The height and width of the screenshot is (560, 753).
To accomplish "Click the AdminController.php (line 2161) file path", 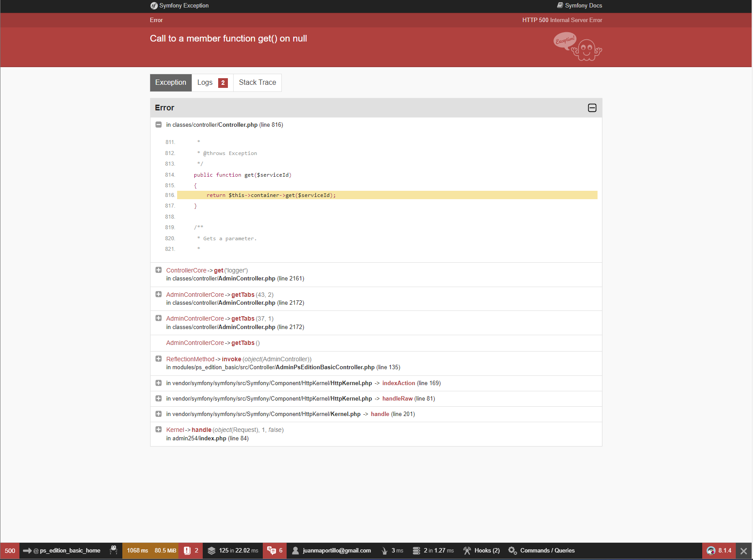I will [x=235, y=279].
